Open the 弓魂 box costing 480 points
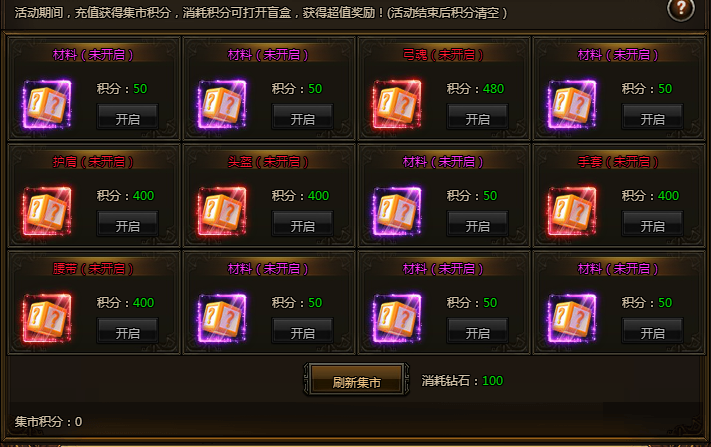711x447 pixels. [477, 117]
